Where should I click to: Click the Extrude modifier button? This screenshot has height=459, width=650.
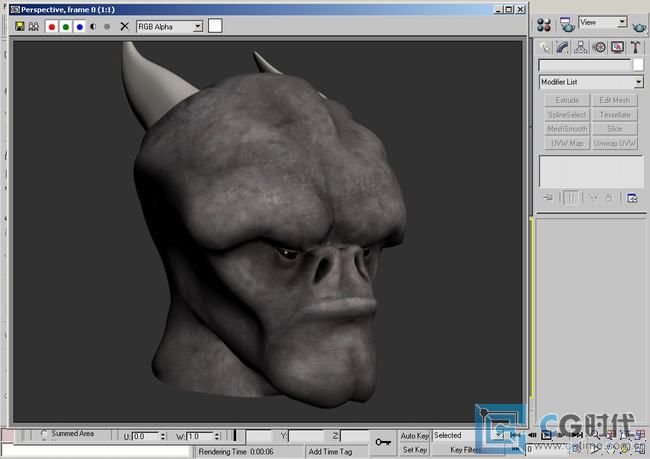pos(567,100)
